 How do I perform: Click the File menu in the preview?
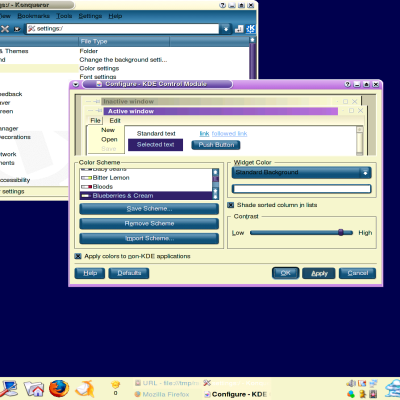(x=95, y=121)
